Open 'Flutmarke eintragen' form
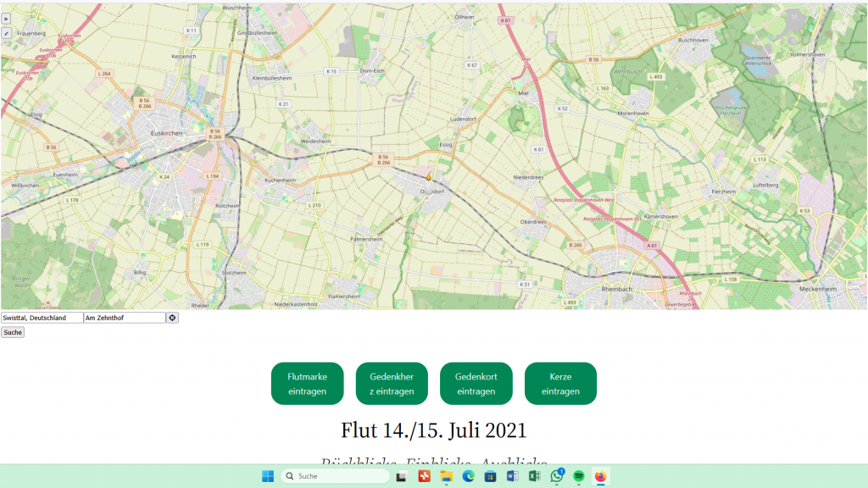 [x=307, y=384]
